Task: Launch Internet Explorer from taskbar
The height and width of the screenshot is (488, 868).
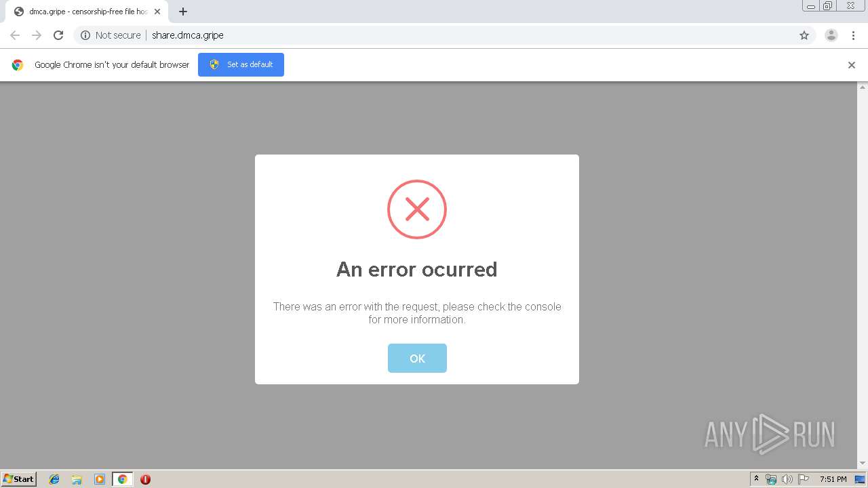Action: click(54, 479)
